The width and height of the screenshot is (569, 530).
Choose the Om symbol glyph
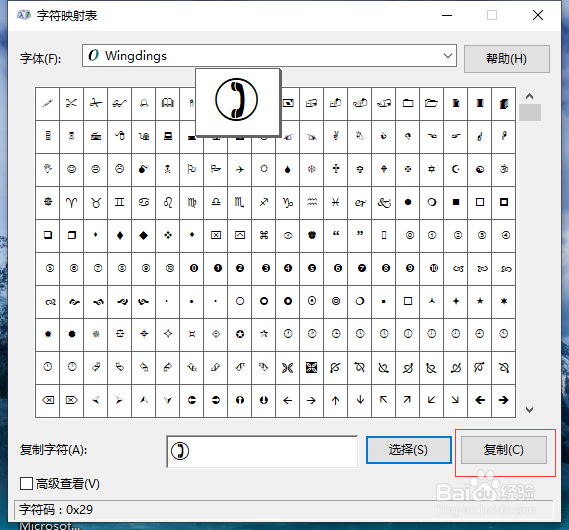coord(504,170)
